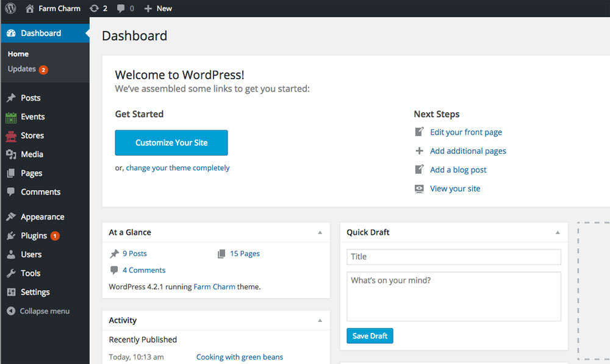Click Save Draft button
The width and height of the screenshot is (610, 364).
(x=370, y=336)
